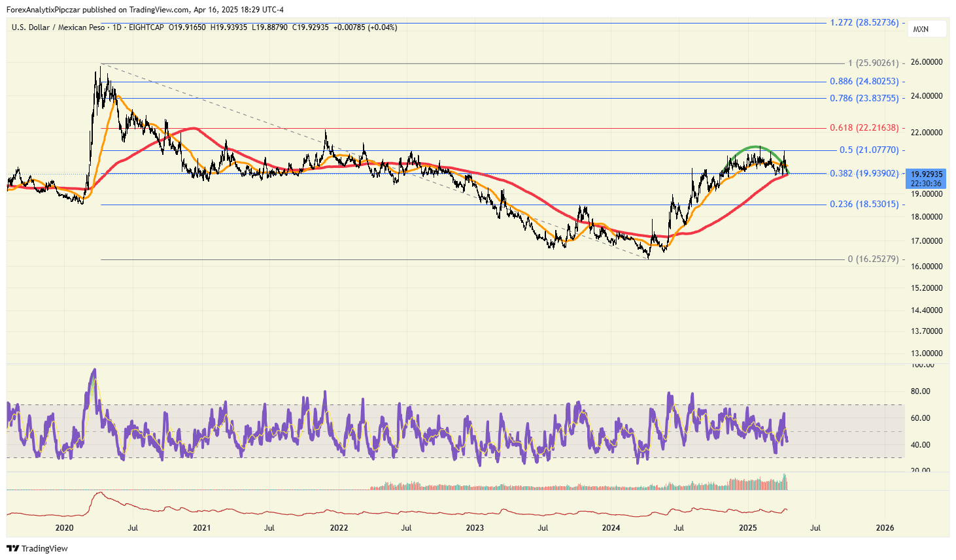
Task: Select the 0.786 (23.83755) Fibonacci label
Action: (864, 98)
